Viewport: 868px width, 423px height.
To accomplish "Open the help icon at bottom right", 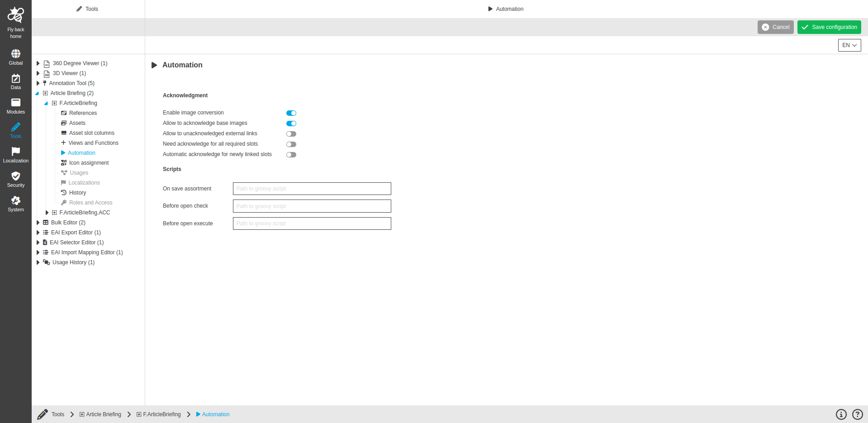I will (x=856, y=414).
